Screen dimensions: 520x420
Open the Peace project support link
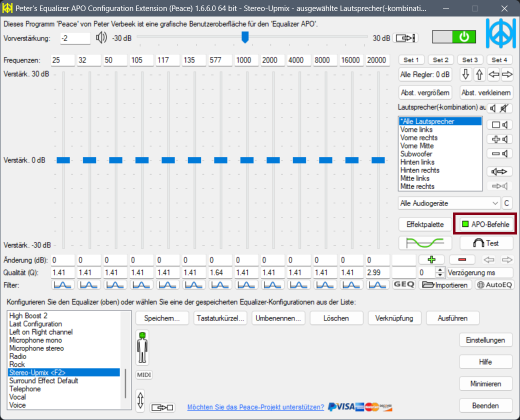click(x=255, y=407)
